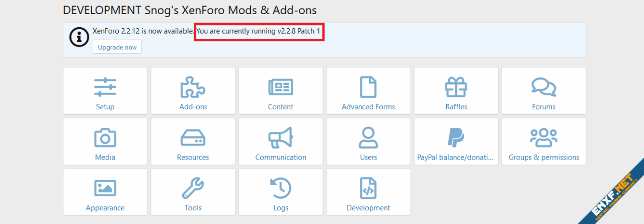
Task: Select the Appearance picture icon
Action: 105,188
